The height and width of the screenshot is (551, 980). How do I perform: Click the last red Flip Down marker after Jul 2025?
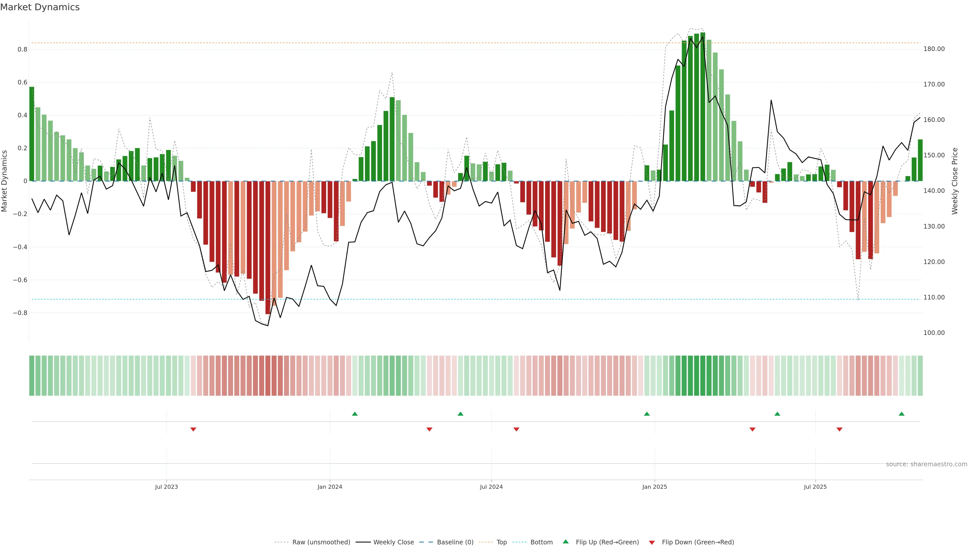coord(839,429)
